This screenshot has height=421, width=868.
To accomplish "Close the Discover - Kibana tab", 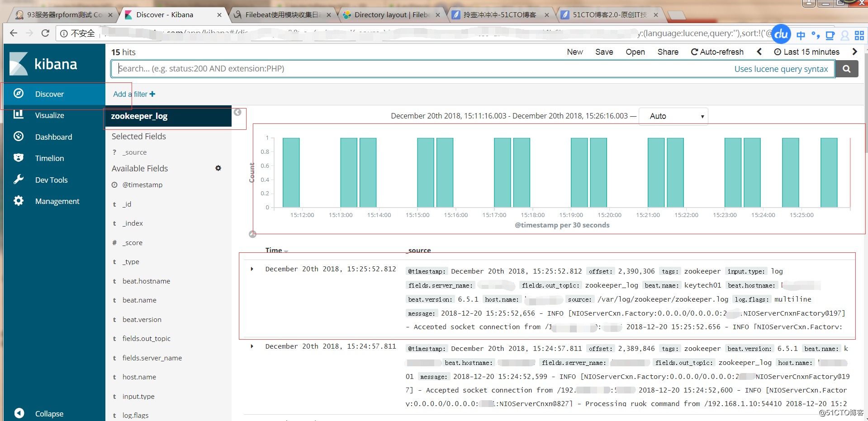I will (219, 15).
